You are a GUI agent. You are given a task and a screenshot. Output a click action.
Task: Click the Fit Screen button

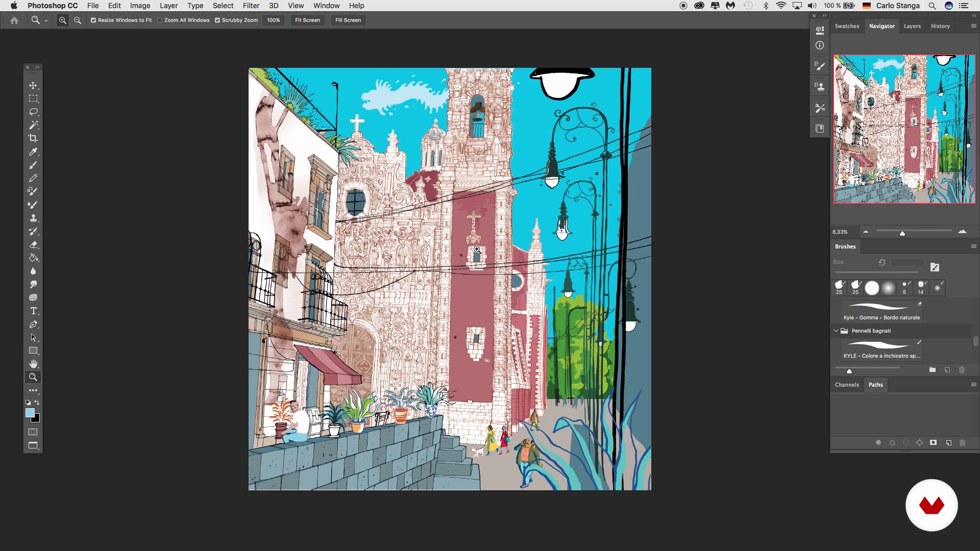click(x=307, y=20)
